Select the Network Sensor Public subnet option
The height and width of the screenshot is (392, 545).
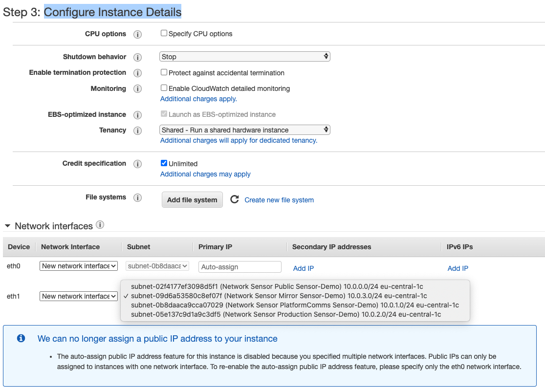(x=277, y=286)
